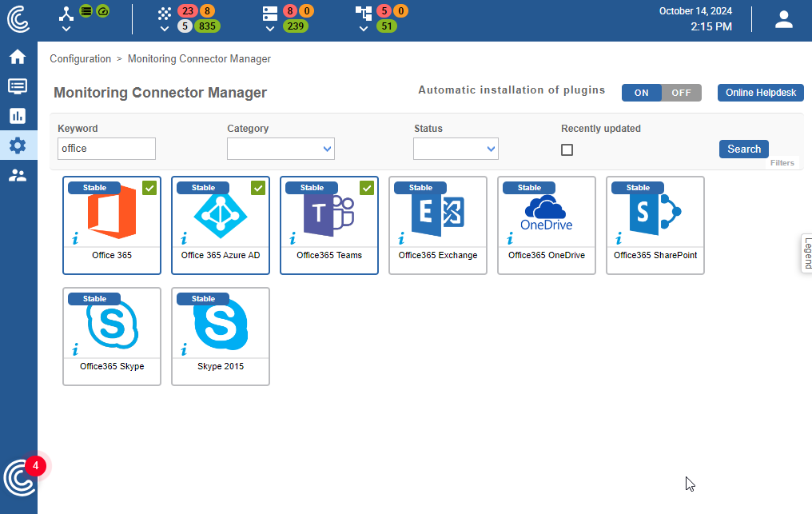Open the Status dropdown
The image size is (812, 514).
point(456,149)
